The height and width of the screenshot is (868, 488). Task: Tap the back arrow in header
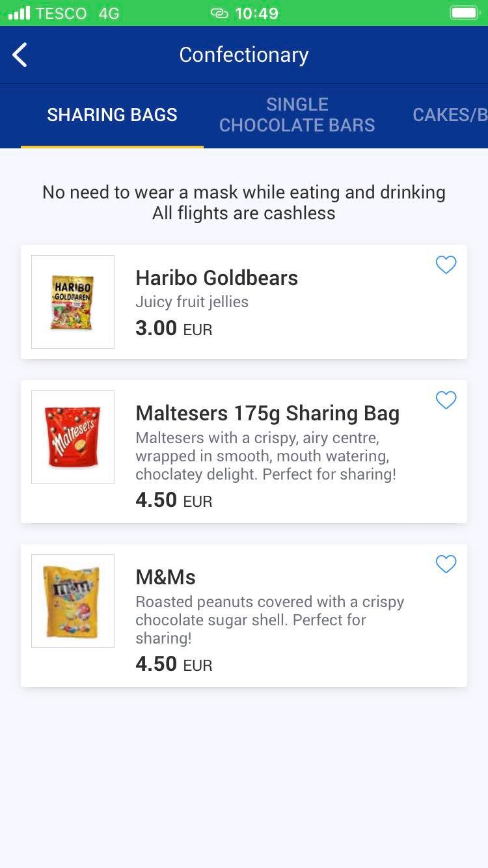pyautogui.click(x=20, y=55)
